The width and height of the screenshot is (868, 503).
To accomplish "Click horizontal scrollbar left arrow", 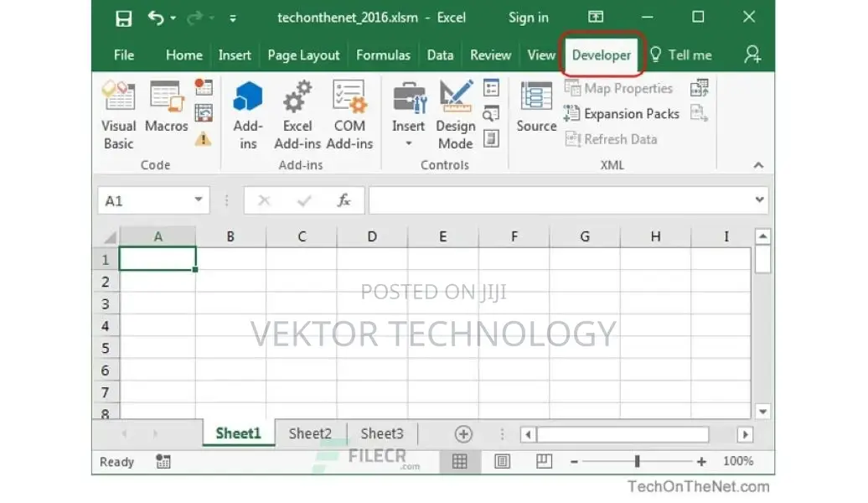I will pos(528,435).
